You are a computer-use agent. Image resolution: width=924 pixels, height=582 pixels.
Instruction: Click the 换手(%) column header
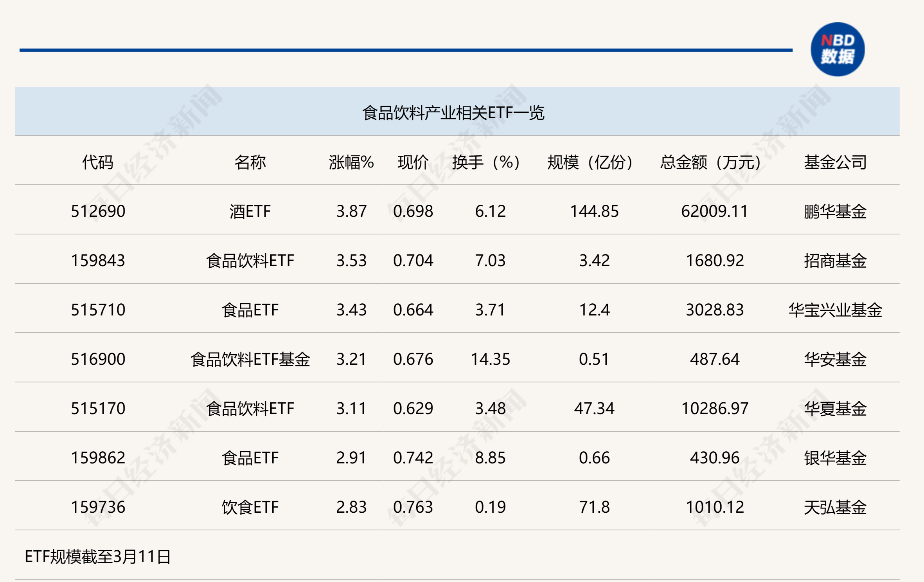pos(486,162)
